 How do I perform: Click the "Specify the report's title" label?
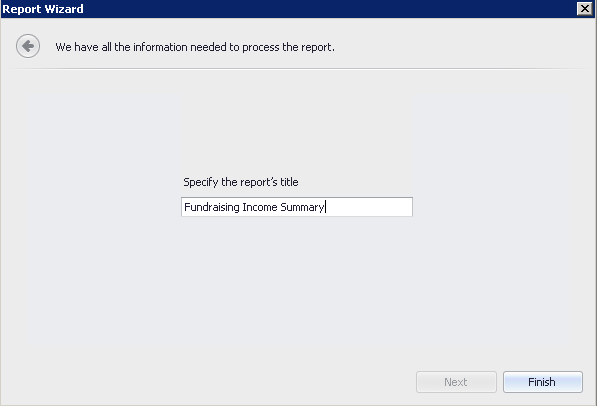click(x=241, y=182)
